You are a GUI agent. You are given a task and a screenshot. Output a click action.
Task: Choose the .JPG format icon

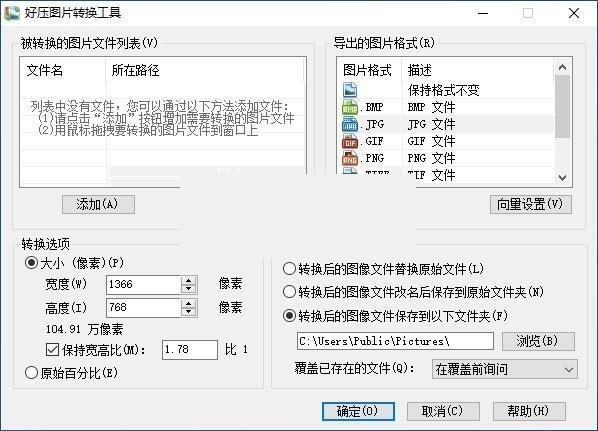[x=350, y=124]
